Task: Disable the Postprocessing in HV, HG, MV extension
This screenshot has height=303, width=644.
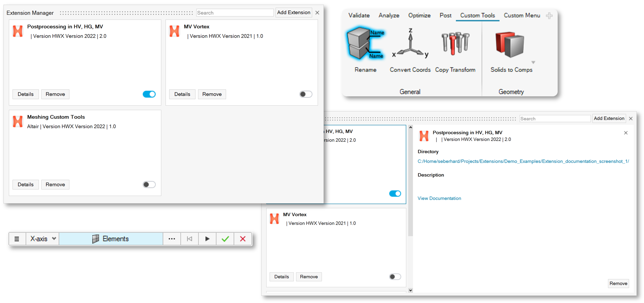Action: [x=149, y=94]
